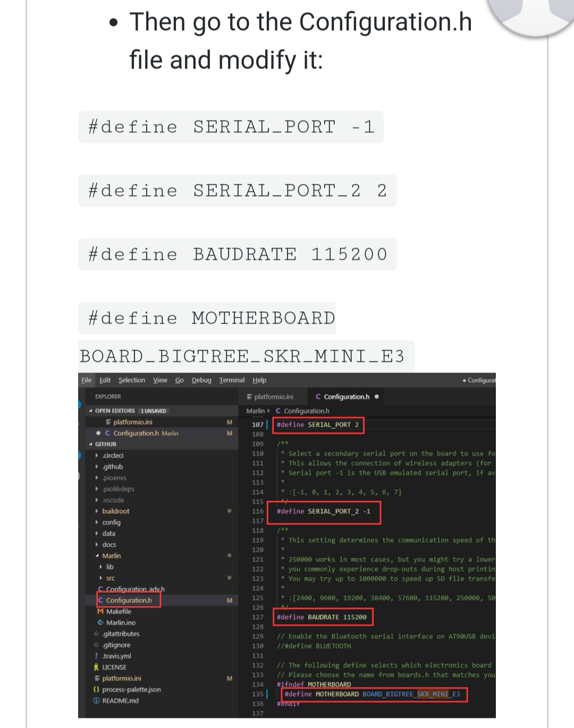
Task: Open Marlin.ino in the file tree
Action: pyautogui.click(x=121, y=623)
